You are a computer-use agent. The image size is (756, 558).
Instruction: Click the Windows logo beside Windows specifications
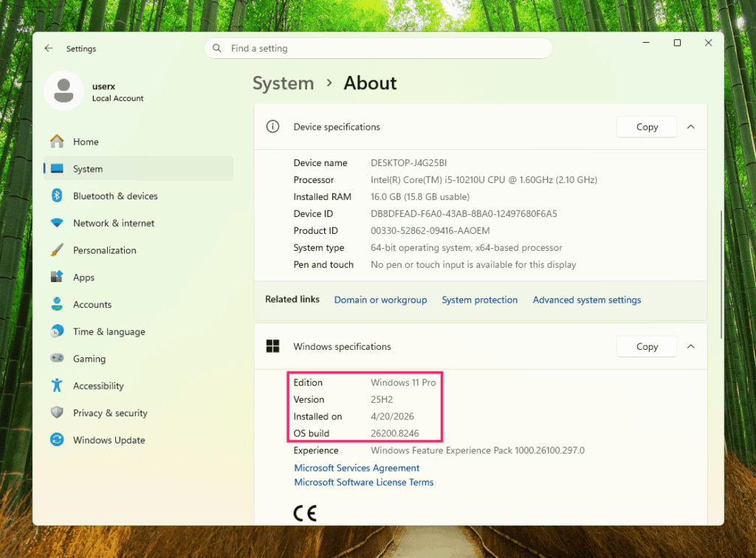pyautogui.click(x=273, y=346)
